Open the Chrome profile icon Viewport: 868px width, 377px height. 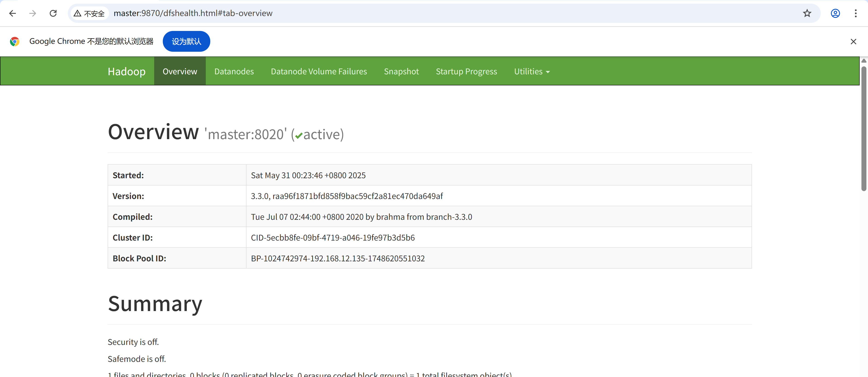[835, 13]
